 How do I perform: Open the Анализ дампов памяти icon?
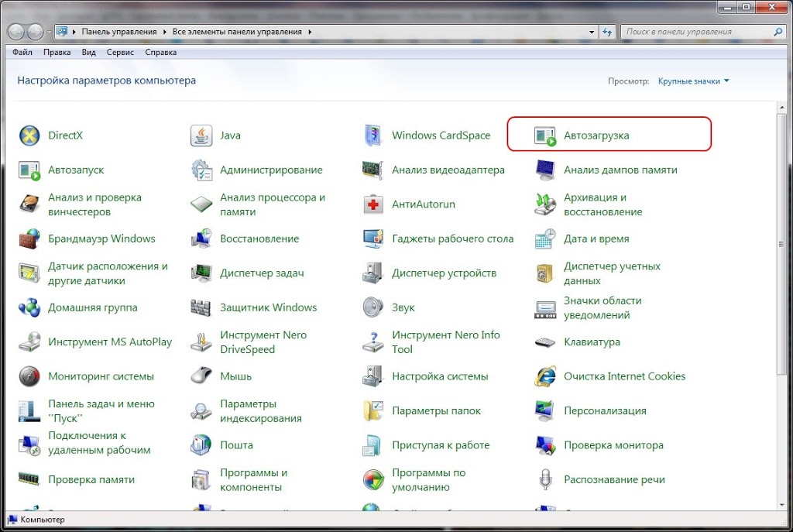545,170
